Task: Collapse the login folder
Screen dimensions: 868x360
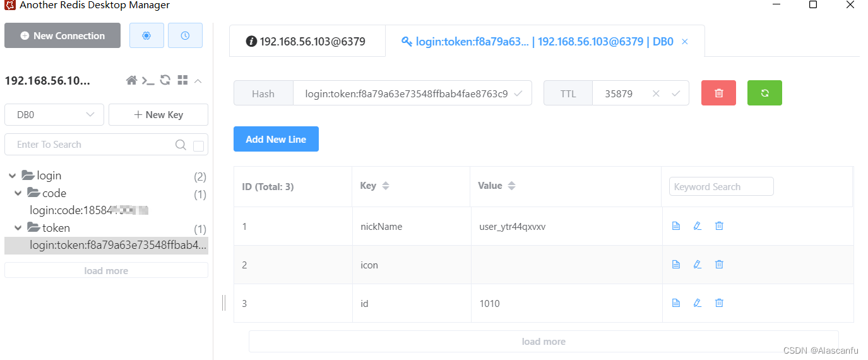Action: (x=13, y=176)
